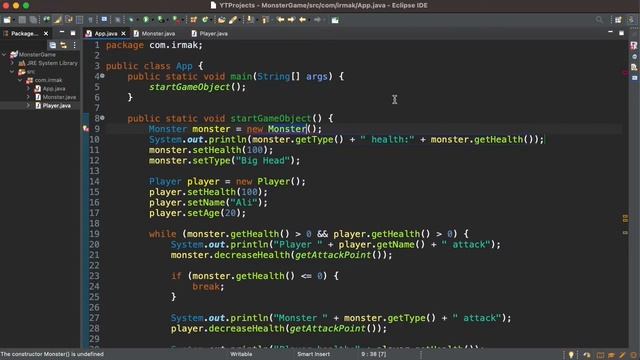This screenshot has height=360, width=640.
Task: Click the Pin Editor toolbar icon
Action: [x=335, y=20]
